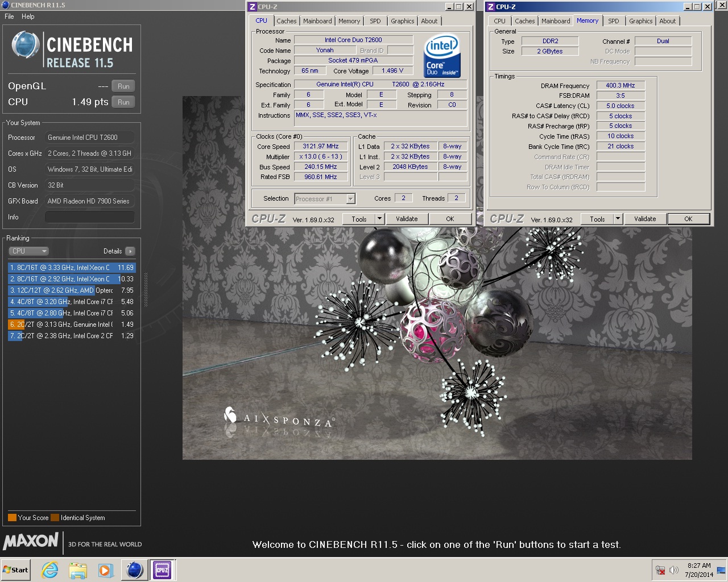Switch to About tab in left CPU-Z
The width and height of the screenshot is (728, 582).
(x=429, y=21)
